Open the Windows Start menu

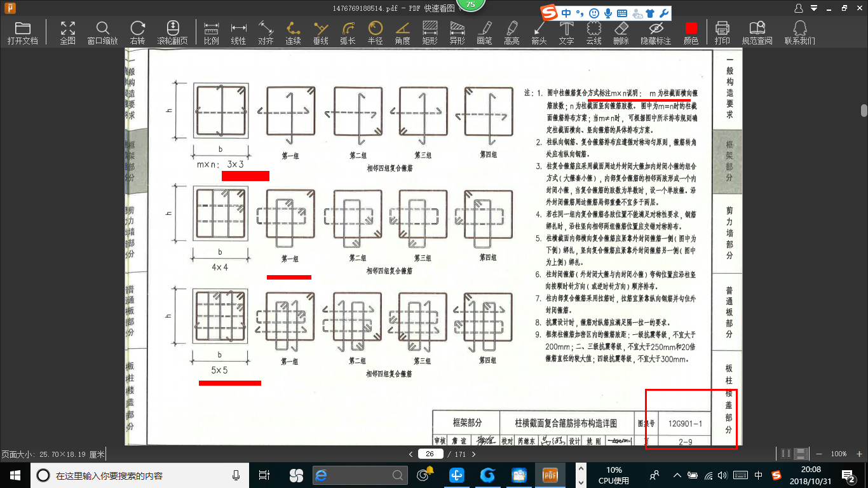(x=14, y=475)
